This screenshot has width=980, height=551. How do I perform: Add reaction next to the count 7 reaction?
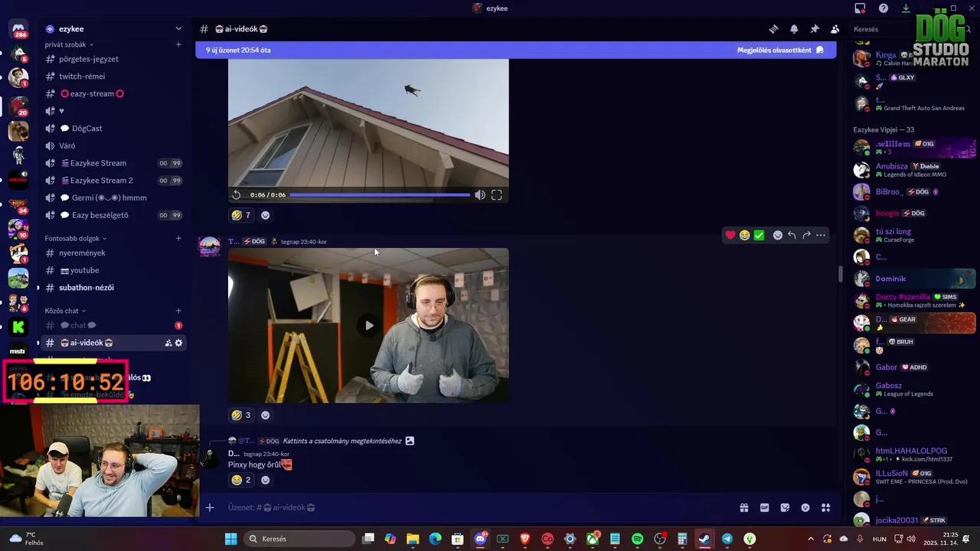pos(265,215)
